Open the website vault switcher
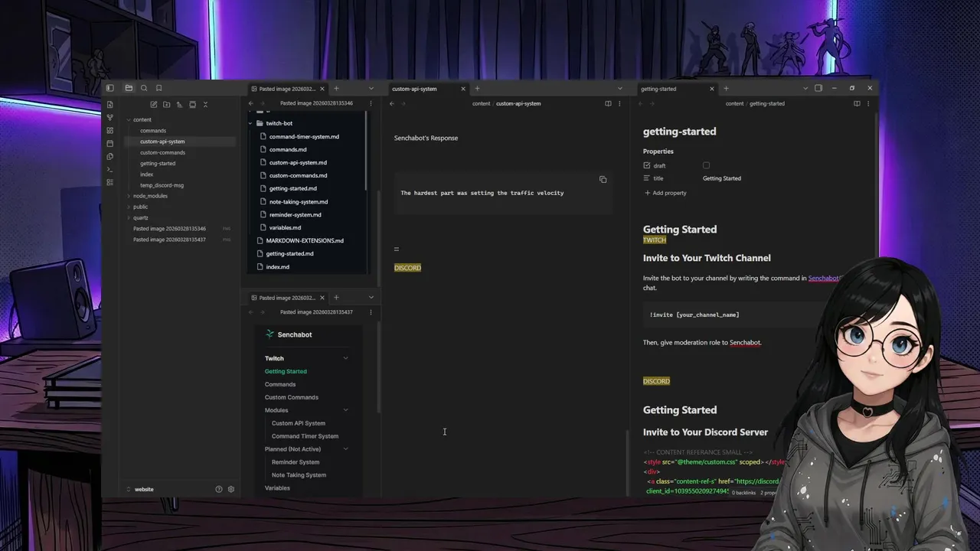Screen dimensions: 980x551 [140, 489]
